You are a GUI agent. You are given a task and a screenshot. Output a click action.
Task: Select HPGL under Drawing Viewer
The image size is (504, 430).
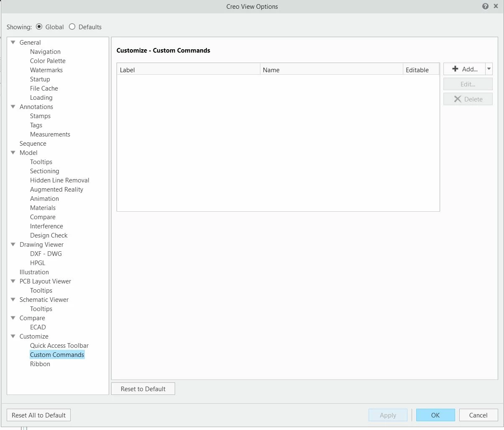click(38, 263)
